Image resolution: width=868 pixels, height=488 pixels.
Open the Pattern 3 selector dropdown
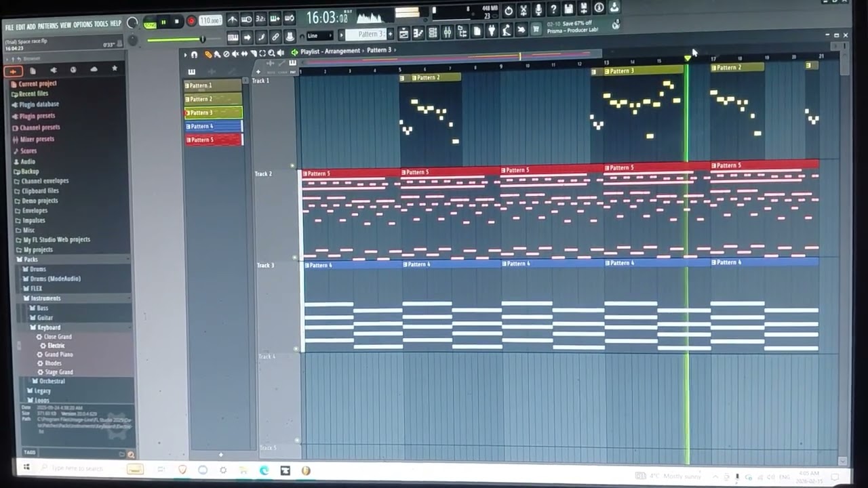click(366, 35)
